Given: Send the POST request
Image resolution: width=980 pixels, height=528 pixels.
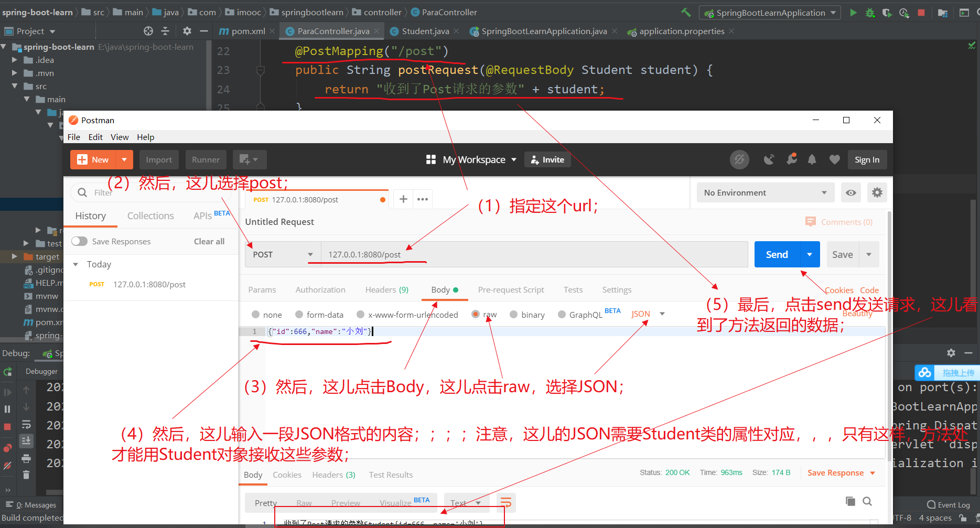Looking at the screenshot, I should coord(776,254).
